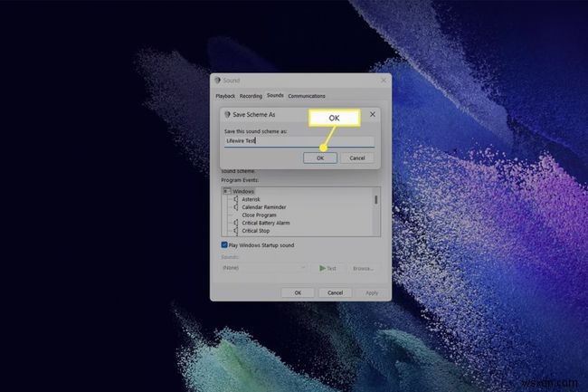The image size is (588, 392).
Task: Select the Windows program events entry
Action: 243,191
